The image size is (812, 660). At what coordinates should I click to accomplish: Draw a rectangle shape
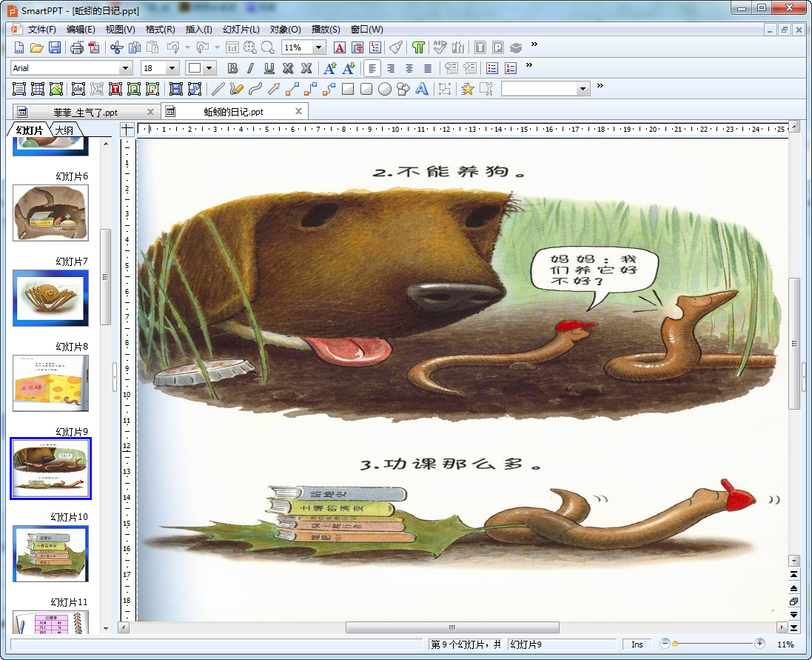click(348, 89)
